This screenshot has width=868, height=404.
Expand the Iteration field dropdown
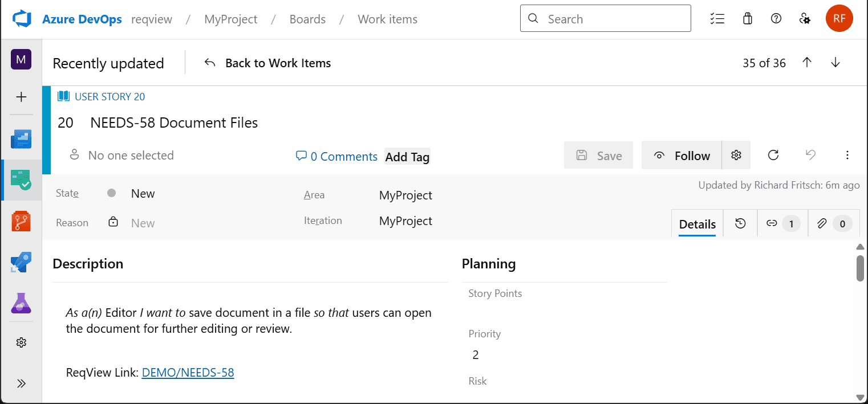click(x=405, y=221)
